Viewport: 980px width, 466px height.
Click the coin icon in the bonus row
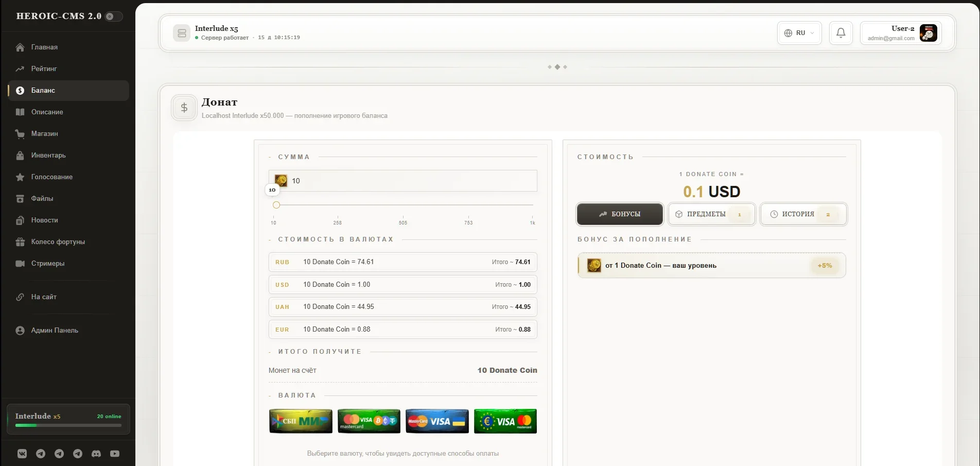coord(594,265)
